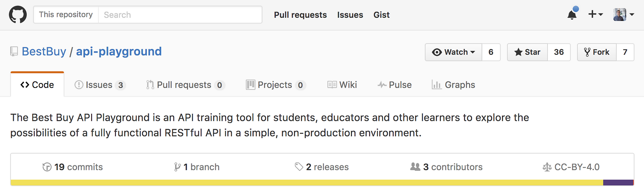Open the BestBuy organization link
This screenshot has height=193, width=644.
[x=44, y=52]
